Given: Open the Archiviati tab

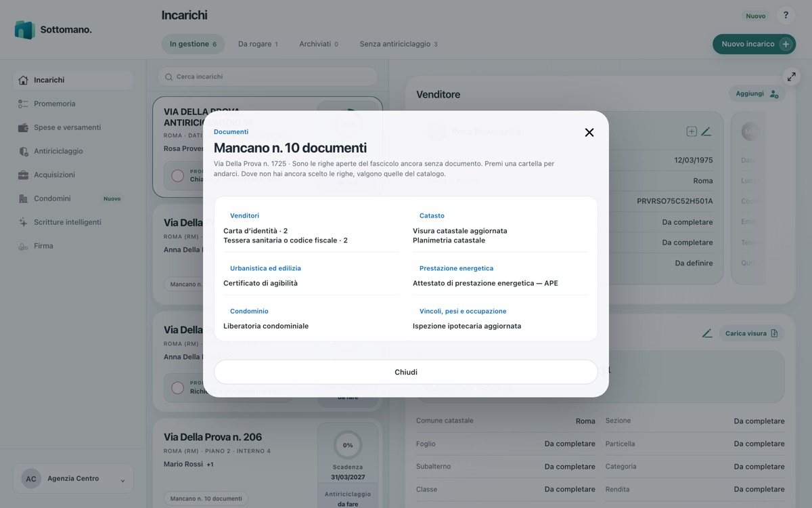Looking at the screenshot, I should [x=319, y=44].
